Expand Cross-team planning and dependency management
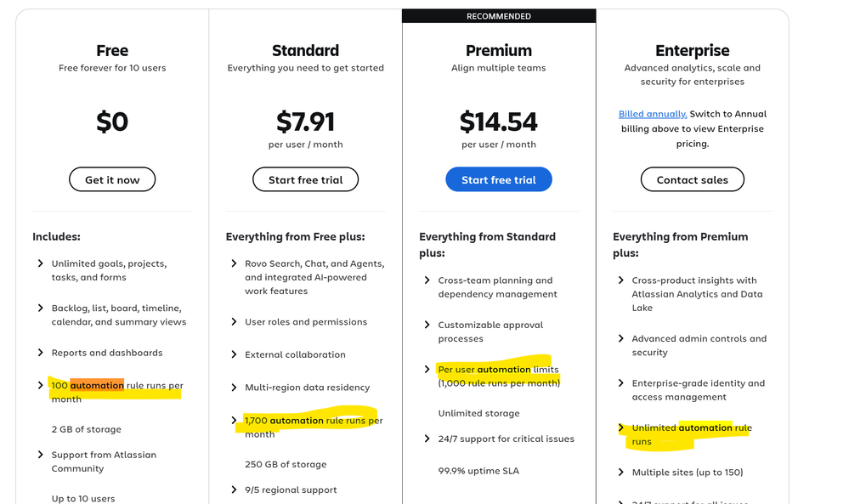This screenshot has height=504, width=849. (427, 280)
